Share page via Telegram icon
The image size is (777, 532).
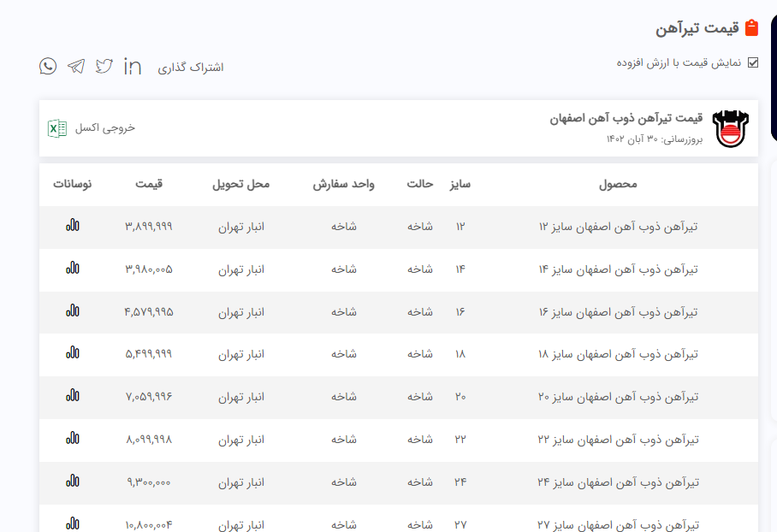tap(76, 66)
